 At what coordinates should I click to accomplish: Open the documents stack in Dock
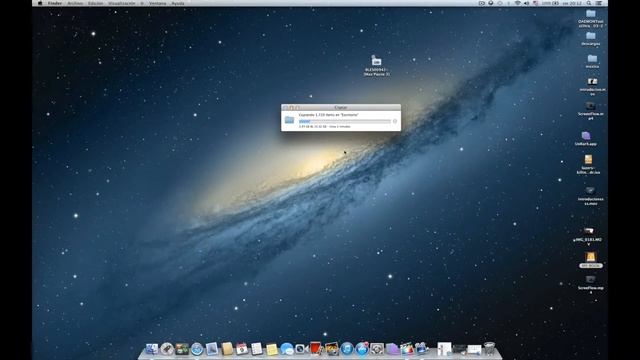tap(444, 349)
